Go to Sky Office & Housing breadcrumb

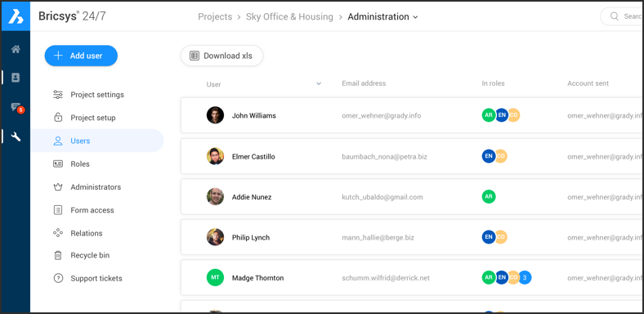point(289,17)
